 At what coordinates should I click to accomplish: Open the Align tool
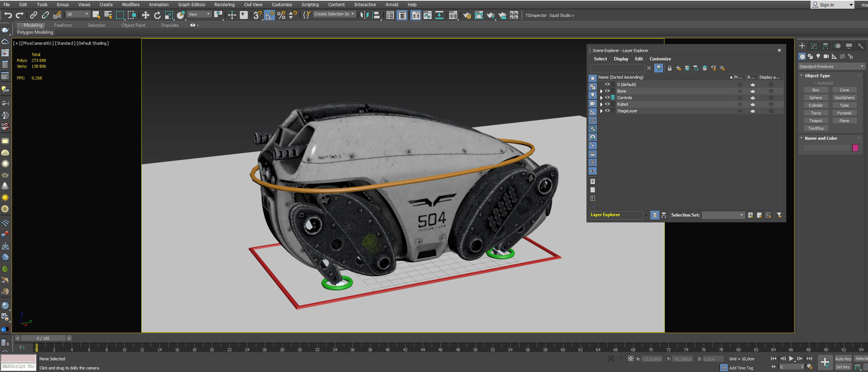pyautogui.click(x=376, y=15)
